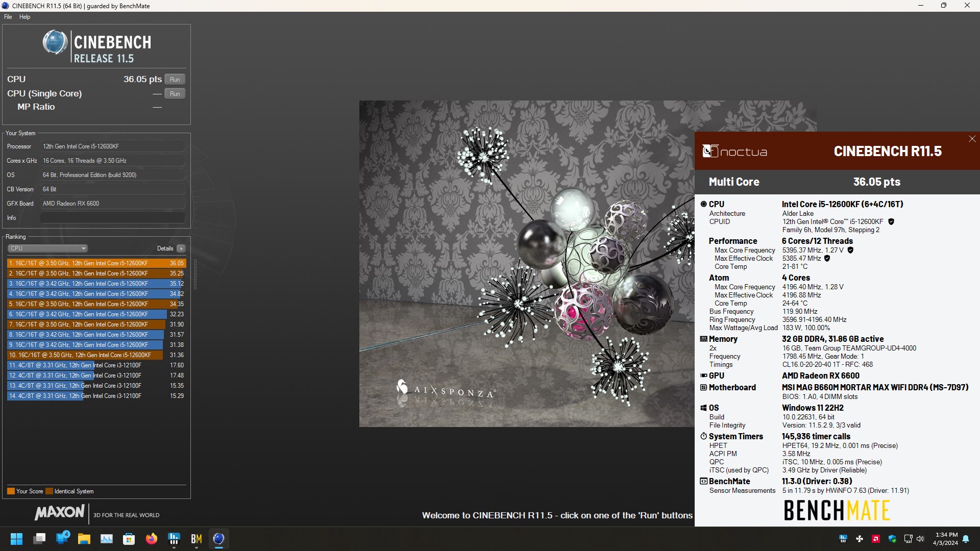980x551 pixels.
Task: Click the Windows OS icon in BenchMate
Action: pos(703,408)
